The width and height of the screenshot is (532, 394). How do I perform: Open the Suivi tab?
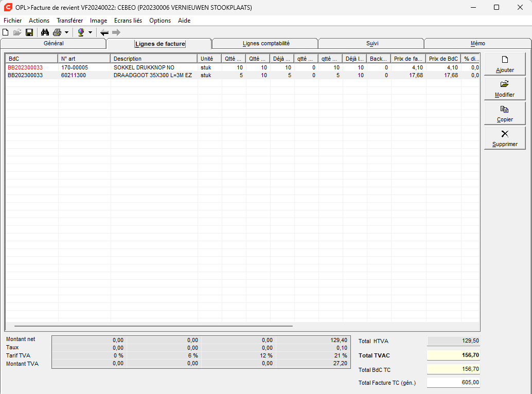click(372, 43)
